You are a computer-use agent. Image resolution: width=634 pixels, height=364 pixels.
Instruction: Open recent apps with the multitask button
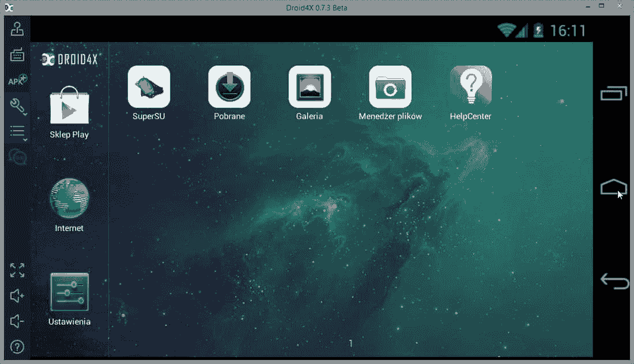614,93
